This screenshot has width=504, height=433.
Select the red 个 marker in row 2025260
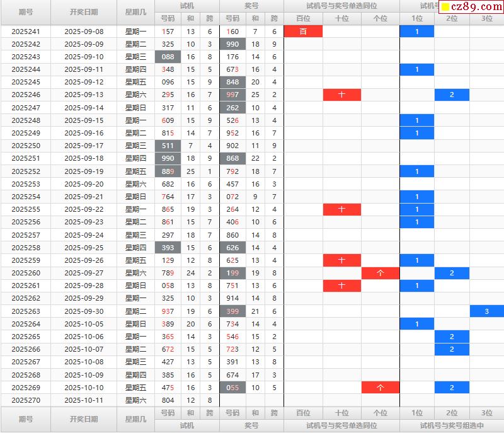[380, 273]
